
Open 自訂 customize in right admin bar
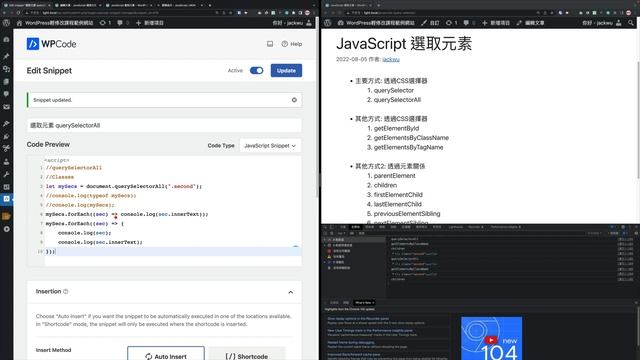coord(430,23)
